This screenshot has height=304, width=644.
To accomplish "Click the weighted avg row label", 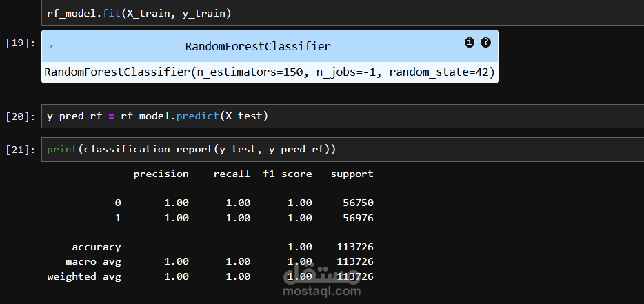I will tap(84, 277).
